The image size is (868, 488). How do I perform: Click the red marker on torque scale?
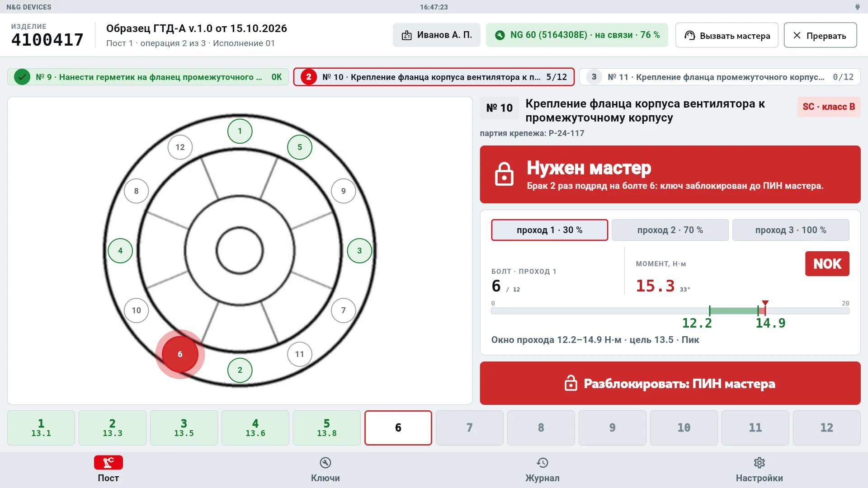click(765, 304)
